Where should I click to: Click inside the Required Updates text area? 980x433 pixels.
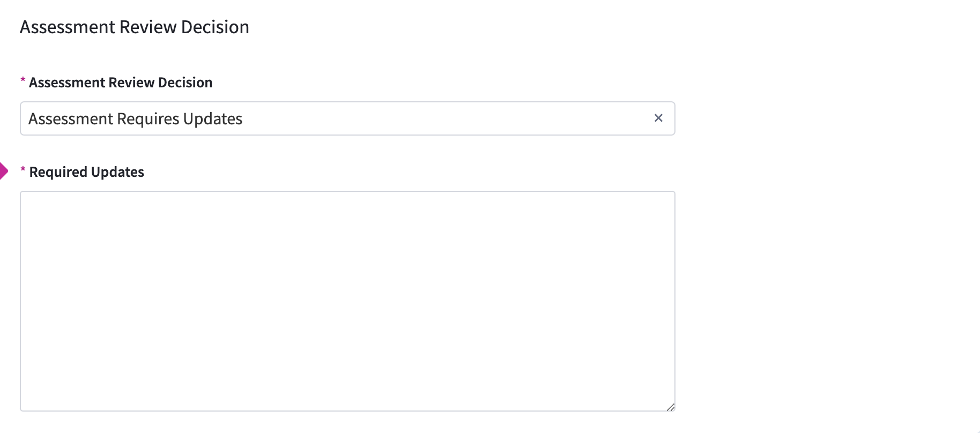[x=347, y=301]
